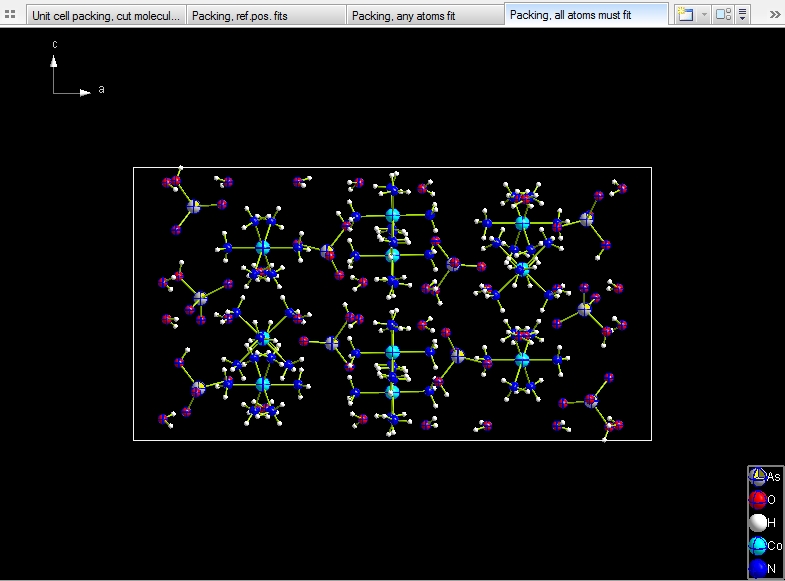Image resolution: width=785 pixels, height=581 pixels.
Task: Click the new view tab icon
Action: click(x=685, y=15)
